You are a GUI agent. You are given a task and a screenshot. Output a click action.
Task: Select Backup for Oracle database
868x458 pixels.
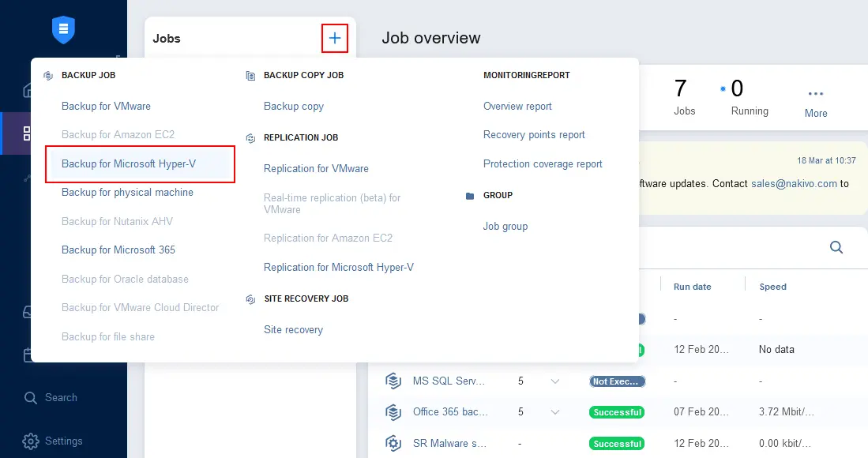coord(125,280)
